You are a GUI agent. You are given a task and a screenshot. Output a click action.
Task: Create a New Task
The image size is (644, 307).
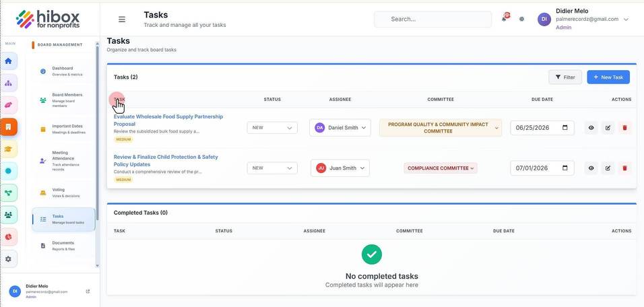[608, 77]
